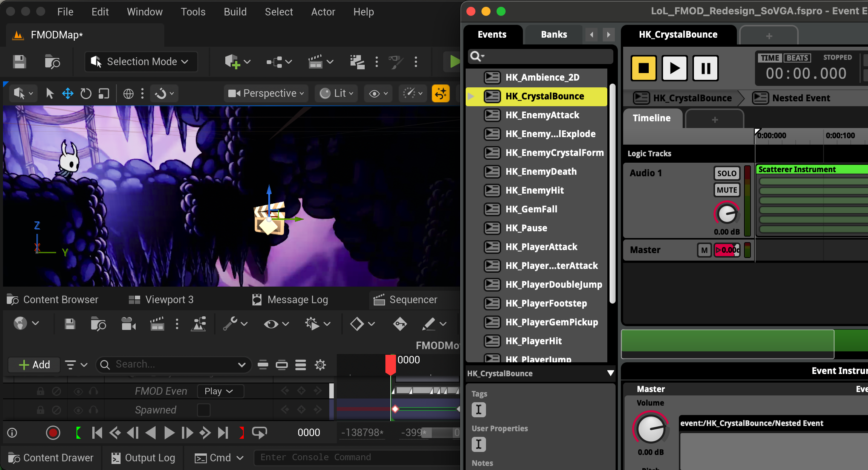
Task: Open the FMOD Even Play dropdown
Action: (220, 391)
